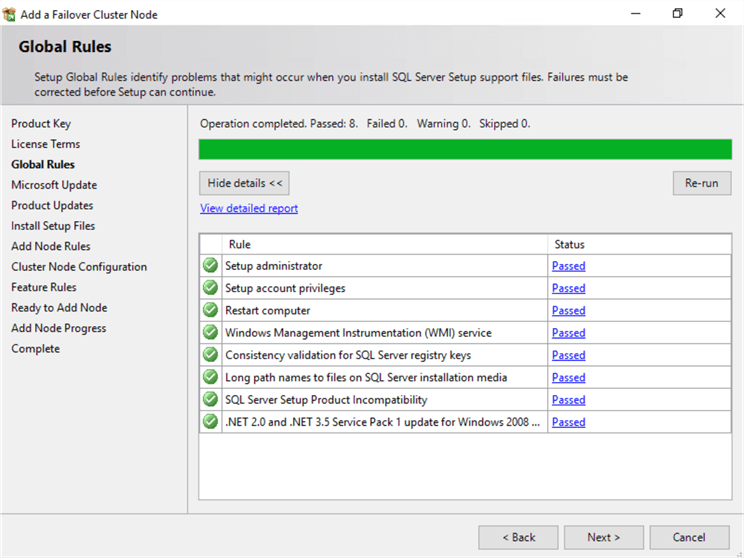
Task: Click the check icon for SQL Server Setup Product Incompatibility
Action: [210, 399]
